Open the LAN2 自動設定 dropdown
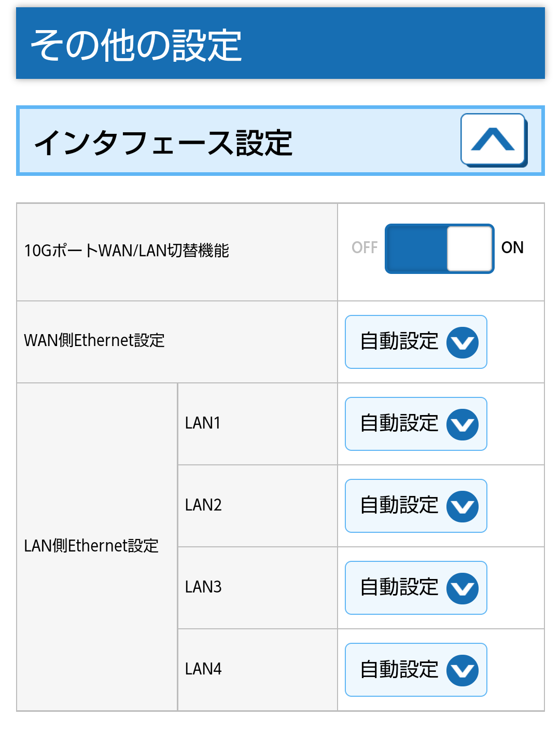 399,506
